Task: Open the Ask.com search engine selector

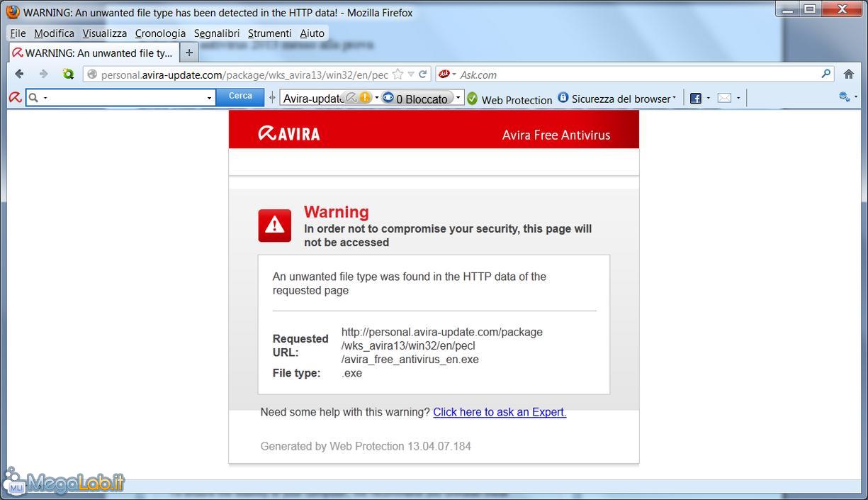Action: click(446, 74)
